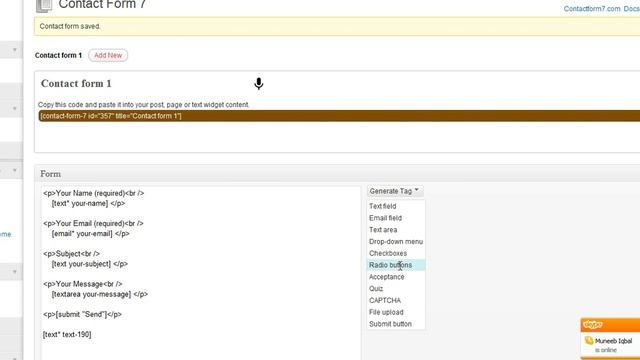
Task: Click the contact-form-7 shortcode field
Action: tap(339, 116)
